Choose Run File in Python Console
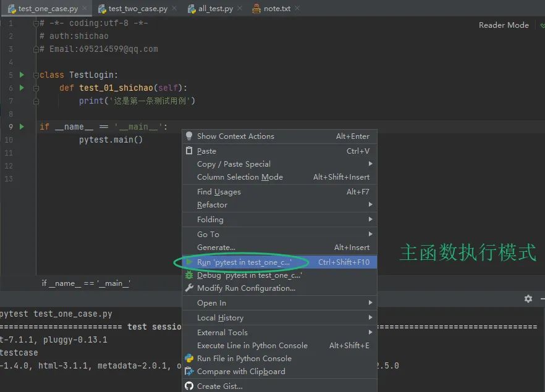545x392 pixels. (x=279, y=358)
